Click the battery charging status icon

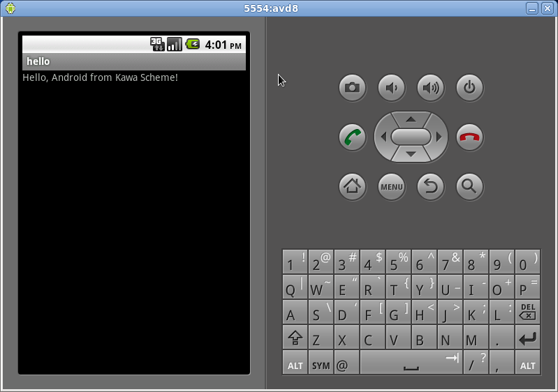(x=193, y=44)
